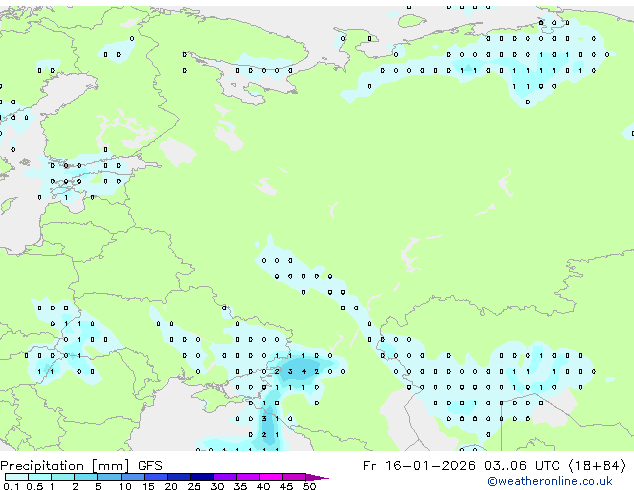
Task: Select the 1–2 mm legend swatch
Action: pyautogui.click(x=63, y=477)
